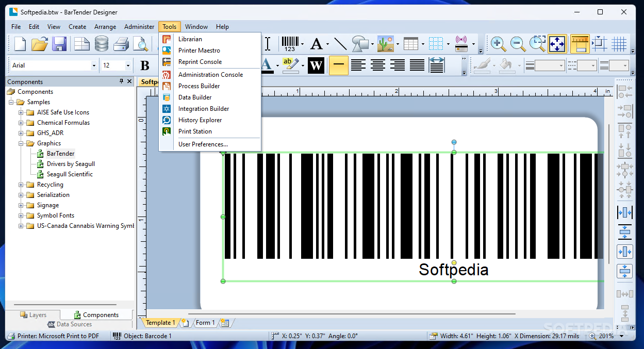Viewport: 644px width, 349px height.
Task: Switch to the Layers panel tab
Action: pos(33,315)
